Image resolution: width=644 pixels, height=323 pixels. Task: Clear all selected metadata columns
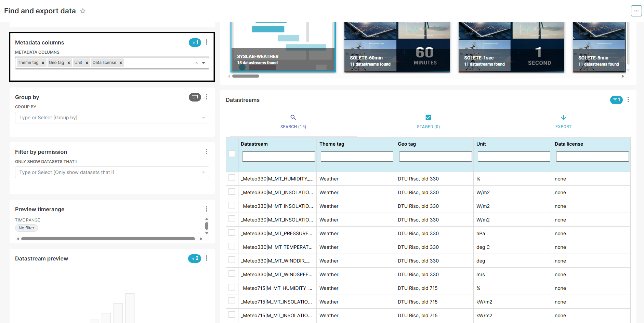197,63
